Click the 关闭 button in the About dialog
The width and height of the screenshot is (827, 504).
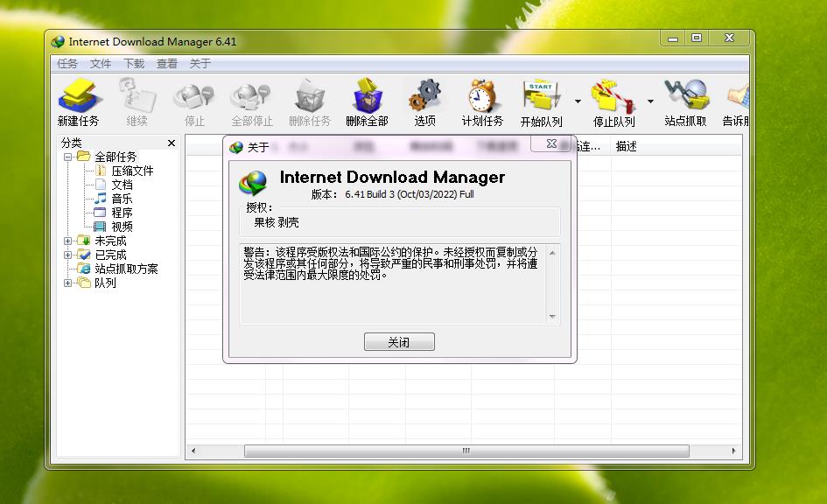coord(399,341)
